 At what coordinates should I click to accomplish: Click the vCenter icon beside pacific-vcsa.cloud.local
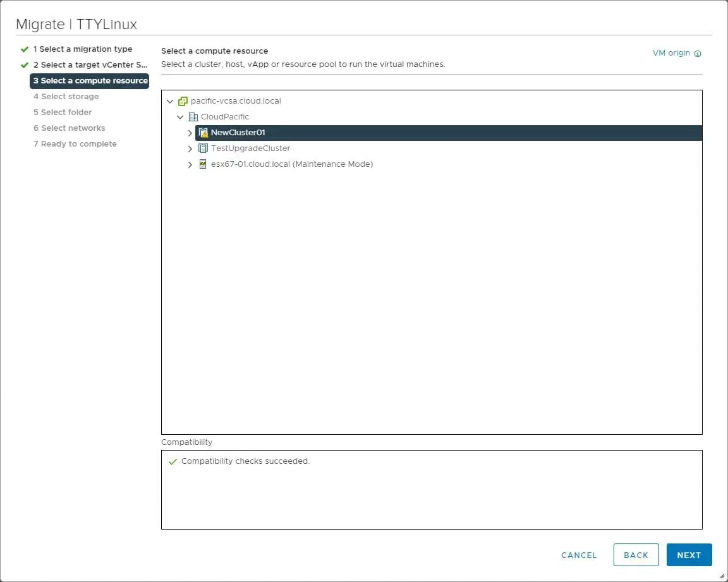[x=183, y=101]
